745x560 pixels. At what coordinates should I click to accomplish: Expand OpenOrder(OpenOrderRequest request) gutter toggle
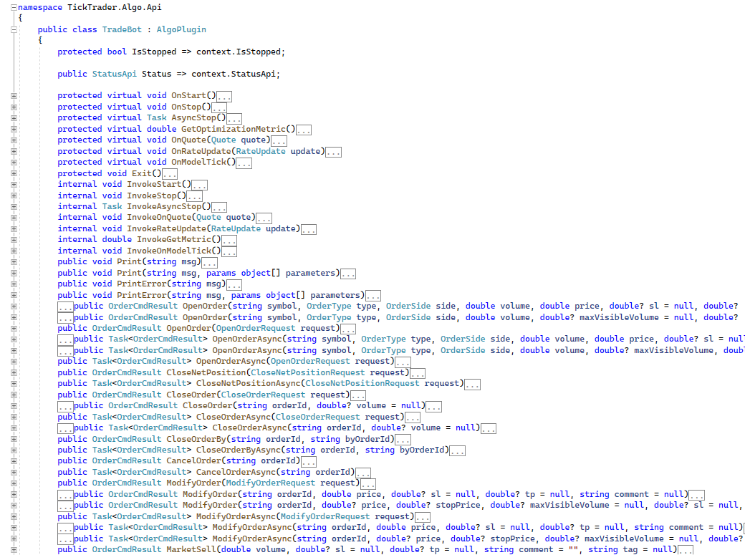[x=14, y=329]
